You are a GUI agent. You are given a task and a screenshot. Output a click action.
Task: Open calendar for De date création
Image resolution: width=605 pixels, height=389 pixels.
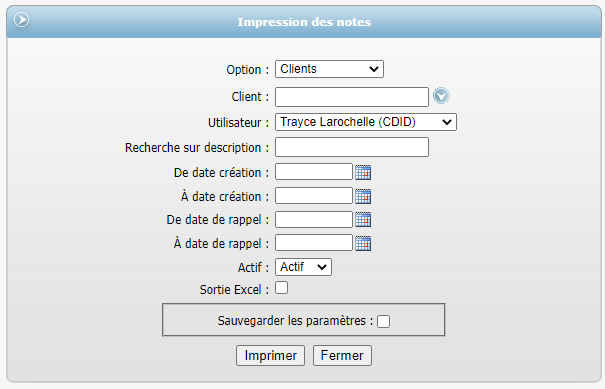[363, 173]
